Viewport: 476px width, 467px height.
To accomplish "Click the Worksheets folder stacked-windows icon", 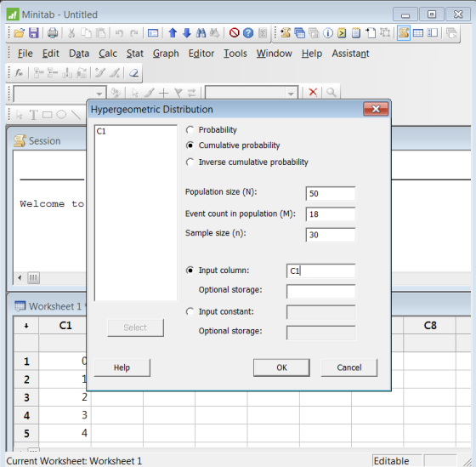I will tap(299, 33).
